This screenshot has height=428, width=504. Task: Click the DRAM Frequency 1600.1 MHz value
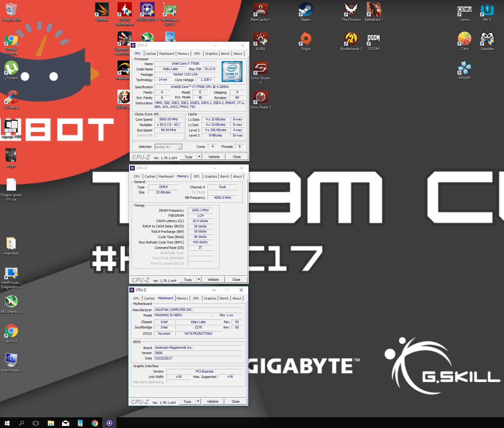pyautogui.click(x=200, y=210)
